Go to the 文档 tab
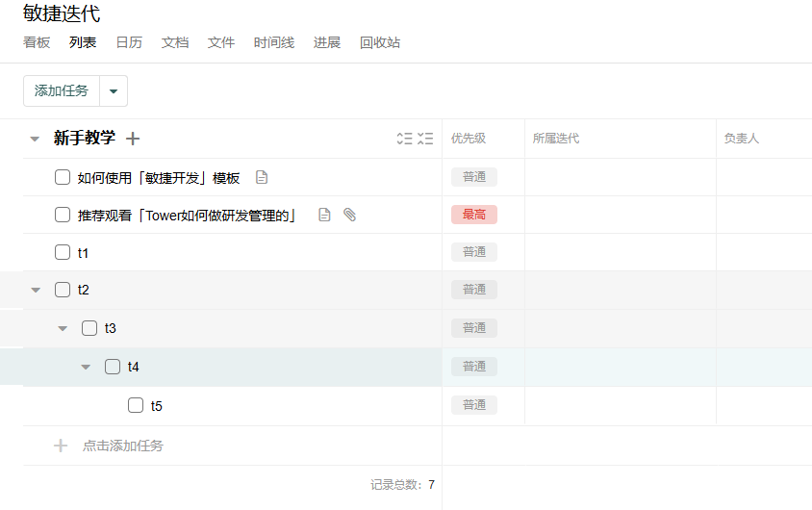 [175, 42]
